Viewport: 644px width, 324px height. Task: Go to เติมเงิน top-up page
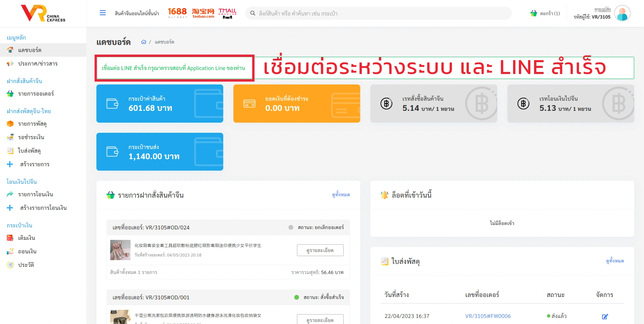26,238
